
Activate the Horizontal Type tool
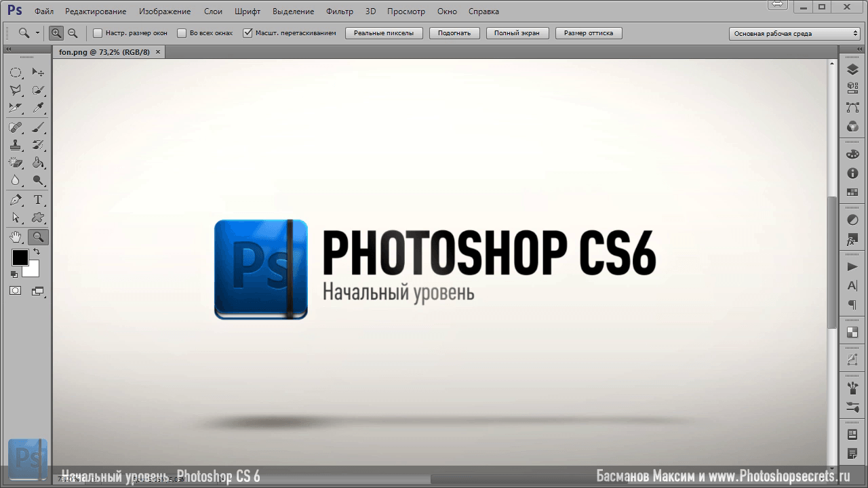[x=38, y=200]
